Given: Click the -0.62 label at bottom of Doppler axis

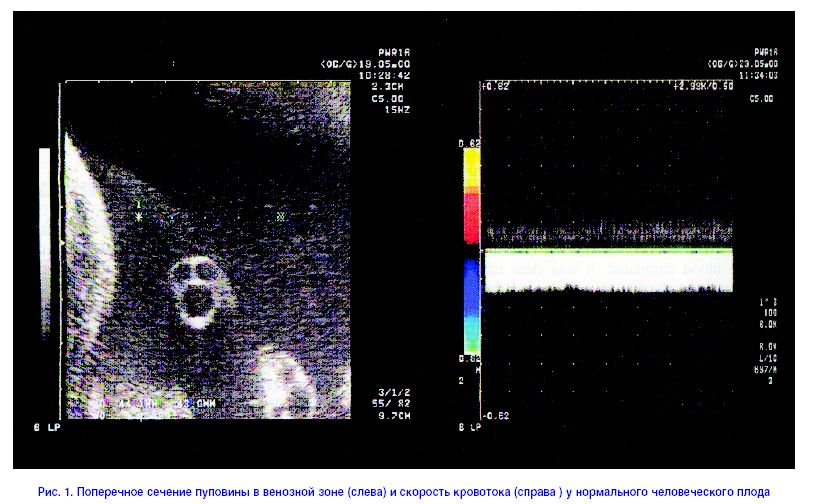Looking at the screenshot, I should 494,414.
